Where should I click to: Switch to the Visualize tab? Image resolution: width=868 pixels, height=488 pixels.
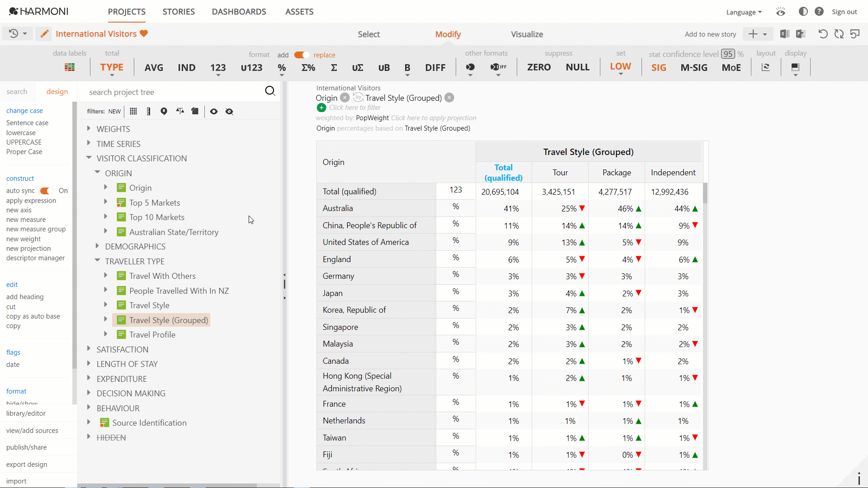527,34
